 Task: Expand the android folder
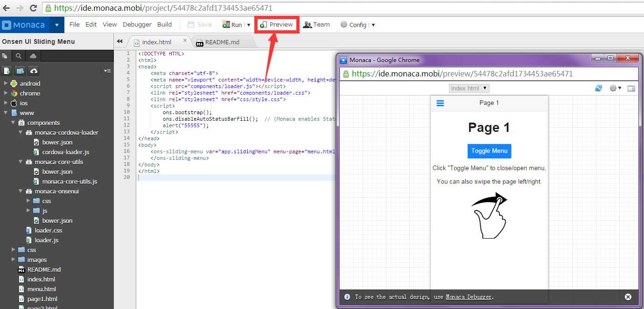pyautogui.click(x=6, y=83)
